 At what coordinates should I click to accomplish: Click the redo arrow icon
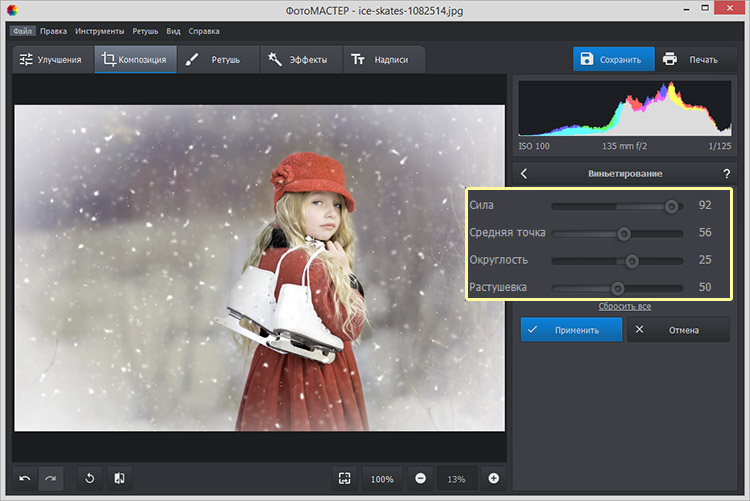tap(51, 478)
